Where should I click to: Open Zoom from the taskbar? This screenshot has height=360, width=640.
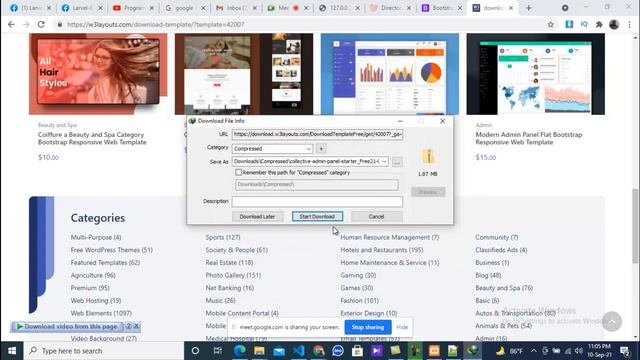point(338,351)
